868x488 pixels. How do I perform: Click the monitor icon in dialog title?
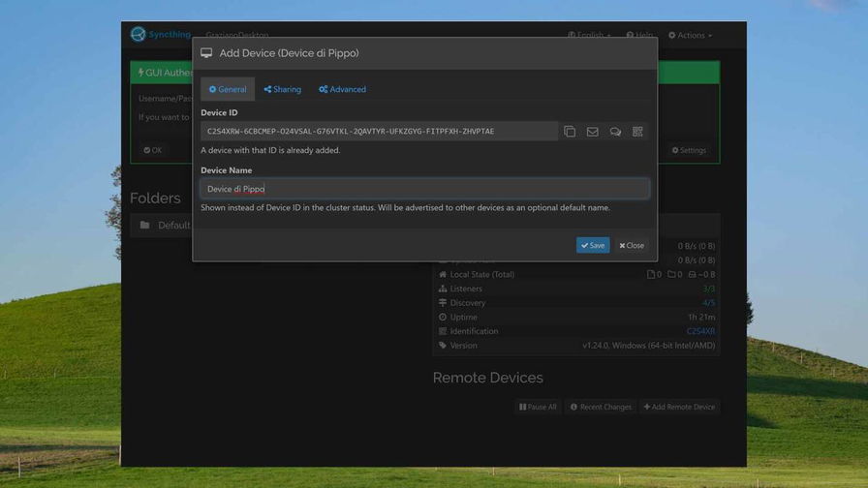point(206,53)
